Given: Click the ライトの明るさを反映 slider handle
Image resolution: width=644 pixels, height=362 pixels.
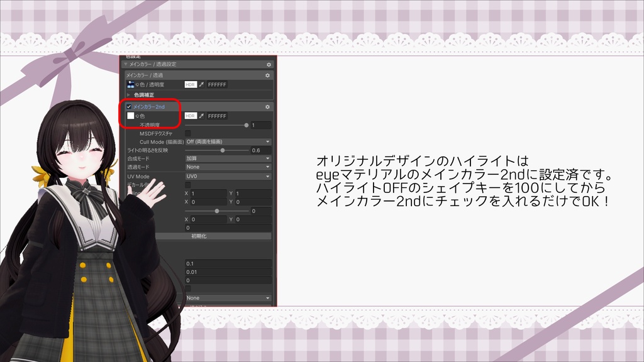Looking at the screenshot, I should pos(222,150).
